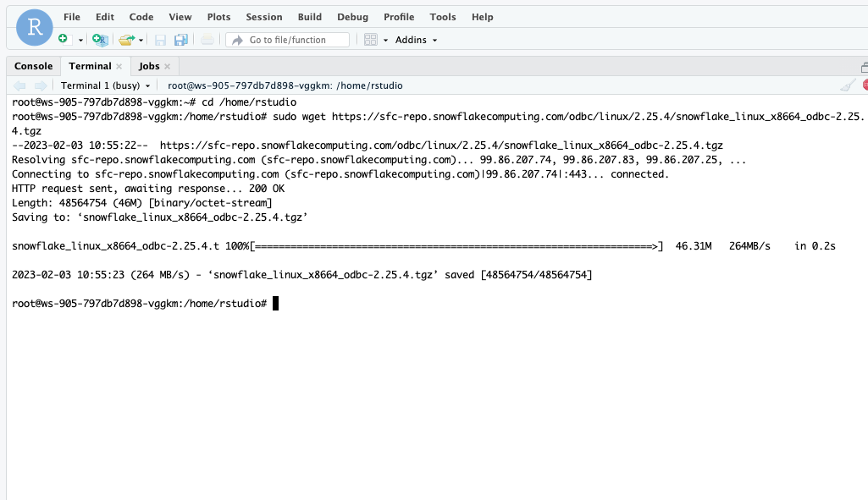Open the Help menu

click(482, 17)
